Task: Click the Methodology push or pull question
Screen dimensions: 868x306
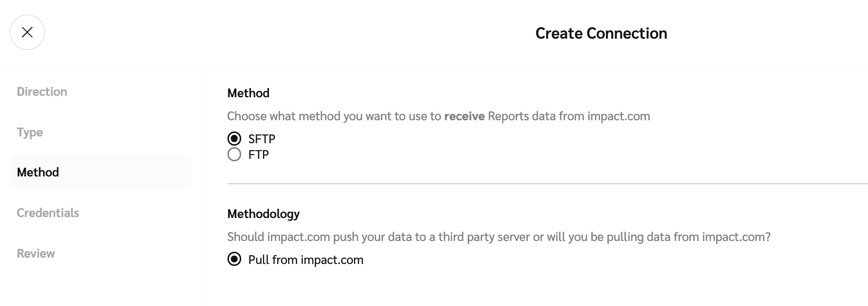Action: (498, 237)
